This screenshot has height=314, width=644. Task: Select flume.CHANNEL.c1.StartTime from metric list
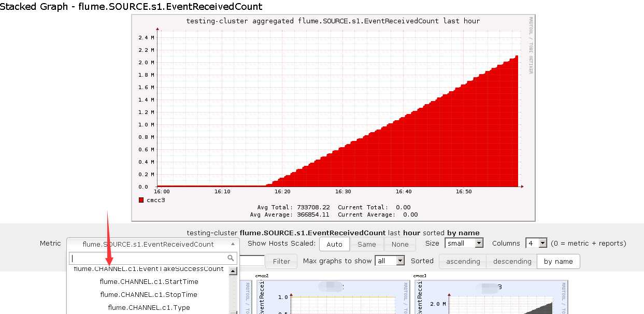point(149,282)
